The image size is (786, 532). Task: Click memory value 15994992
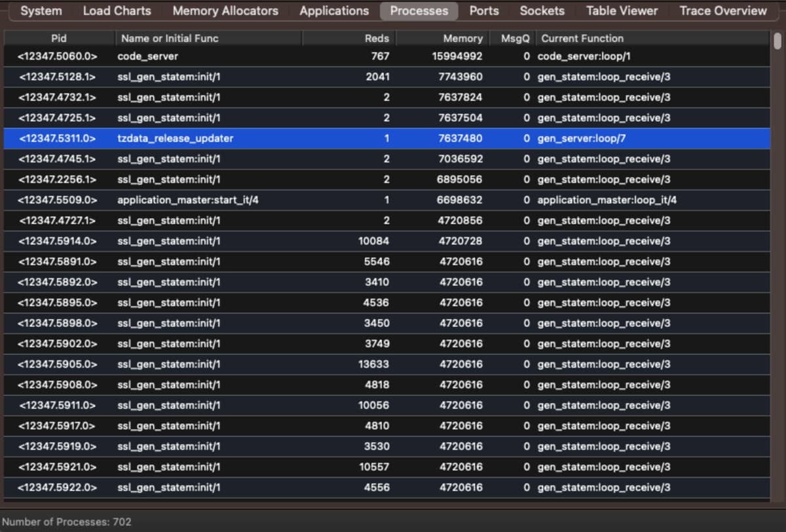click(457, 56)
